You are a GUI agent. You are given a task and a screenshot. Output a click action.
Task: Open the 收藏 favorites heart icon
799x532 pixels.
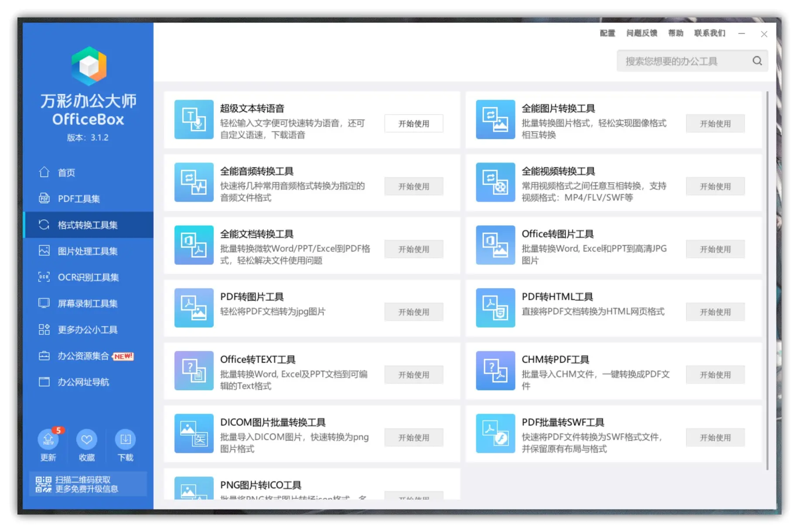click(x=86, y=439)
